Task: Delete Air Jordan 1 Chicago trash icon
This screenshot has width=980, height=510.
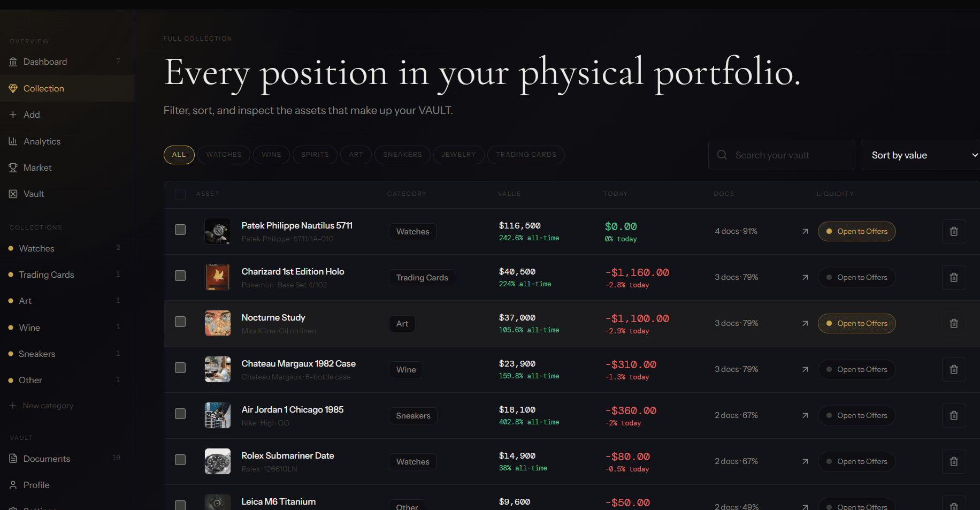Action: click(x=954, y=415)
